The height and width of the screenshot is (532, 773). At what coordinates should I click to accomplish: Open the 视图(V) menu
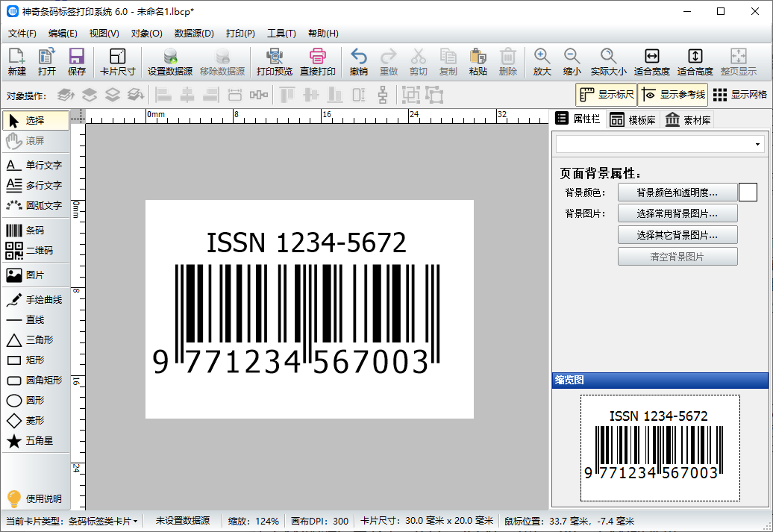pyautogui.click(x=104, y=34)
